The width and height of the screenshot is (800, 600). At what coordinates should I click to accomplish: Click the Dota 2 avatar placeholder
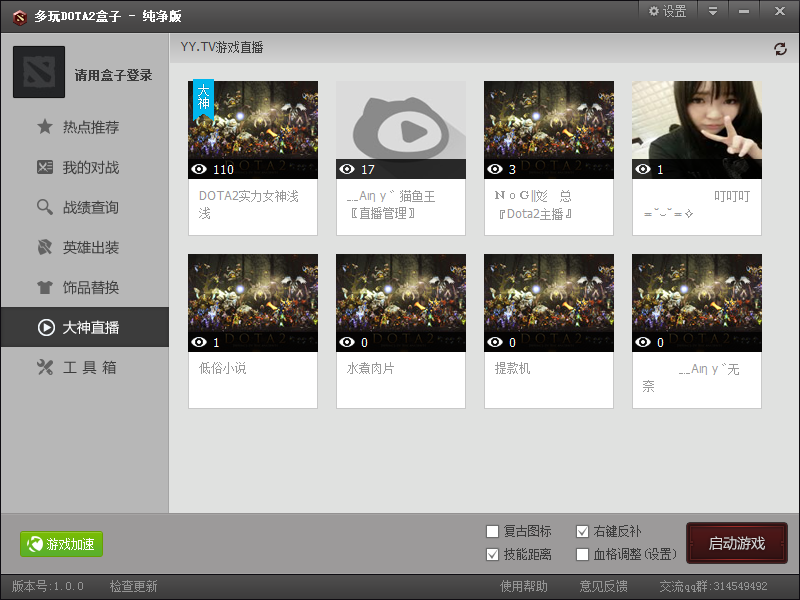point(39,72)
